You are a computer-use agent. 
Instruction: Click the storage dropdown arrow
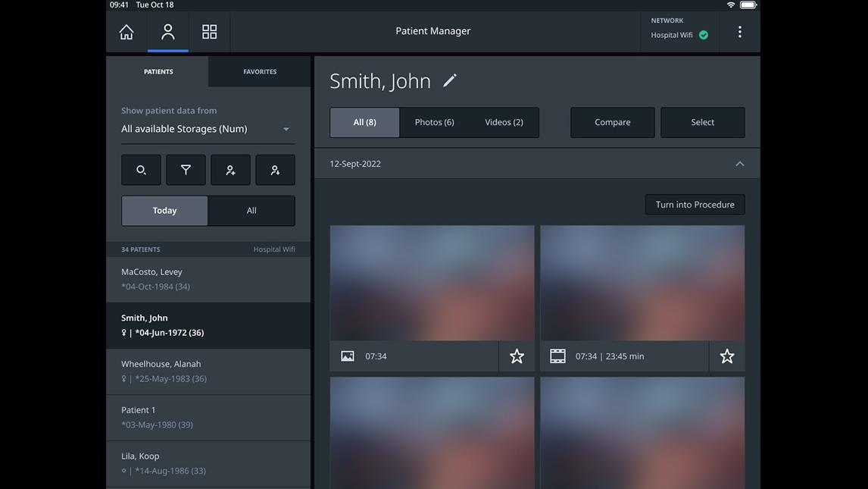point(286,129)
